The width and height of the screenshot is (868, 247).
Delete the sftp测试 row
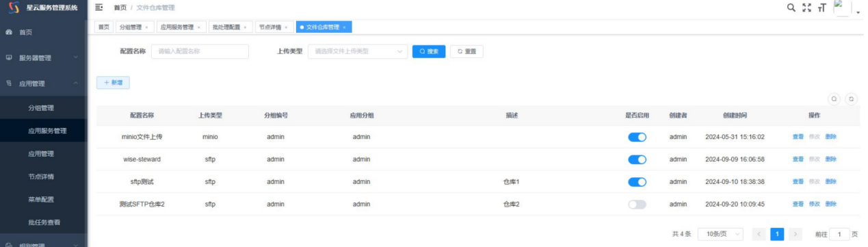831,182
